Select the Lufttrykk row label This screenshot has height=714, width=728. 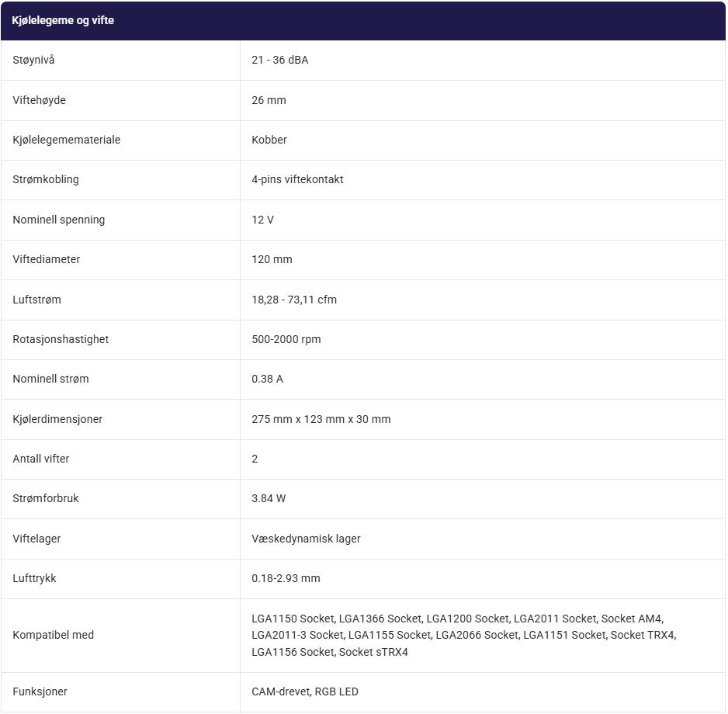pyautogui.click(x=34, y=578)
